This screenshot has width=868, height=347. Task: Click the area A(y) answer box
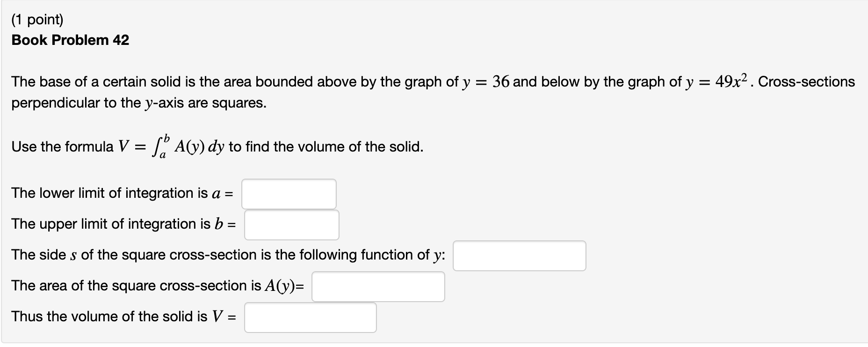tap(378, 286)
